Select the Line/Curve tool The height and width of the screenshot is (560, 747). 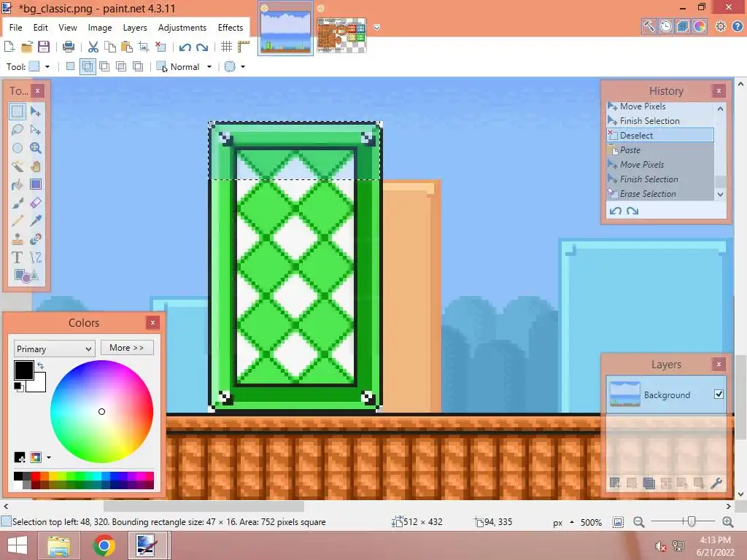[x=36, y=257]
